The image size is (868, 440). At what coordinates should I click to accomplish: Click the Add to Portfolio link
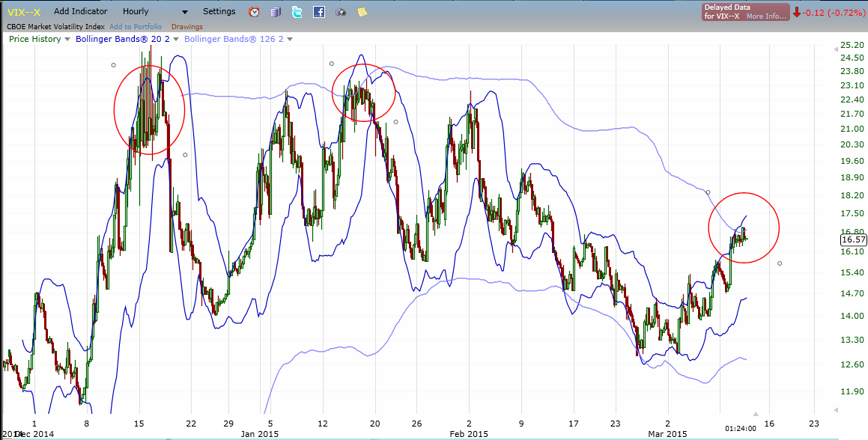tap(136, 27)
